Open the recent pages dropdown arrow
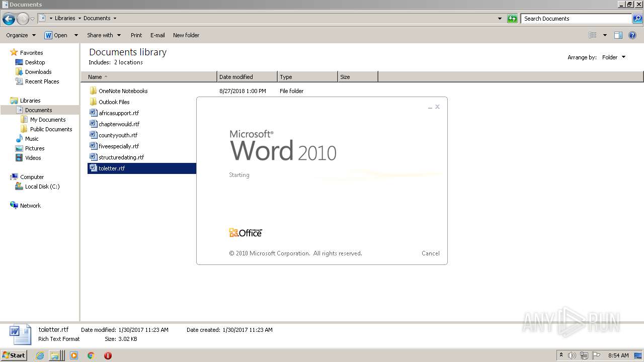The image size is (644, 362). [33, 19]
